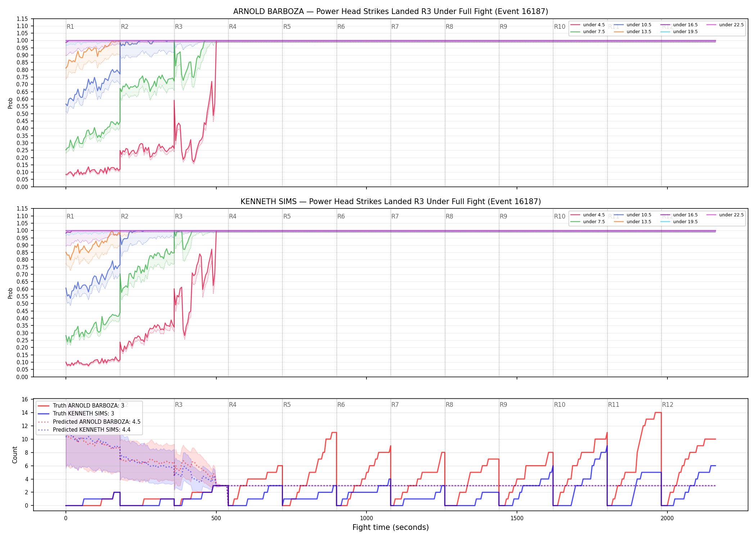The height and width of the screenshot is (540, 756).
Task: Click the ARNOLD BARBOZA chart title
Action: [x=391, y=12]
